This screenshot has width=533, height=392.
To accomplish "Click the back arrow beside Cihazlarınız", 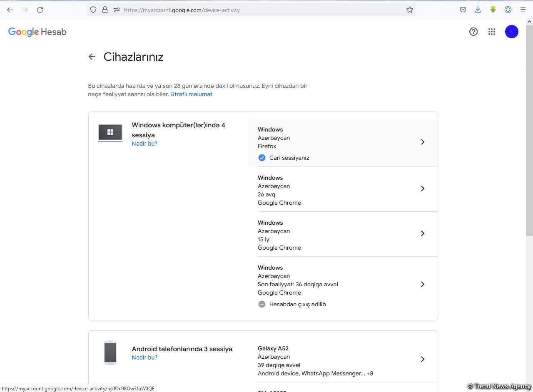I will [x=92, y=57].
